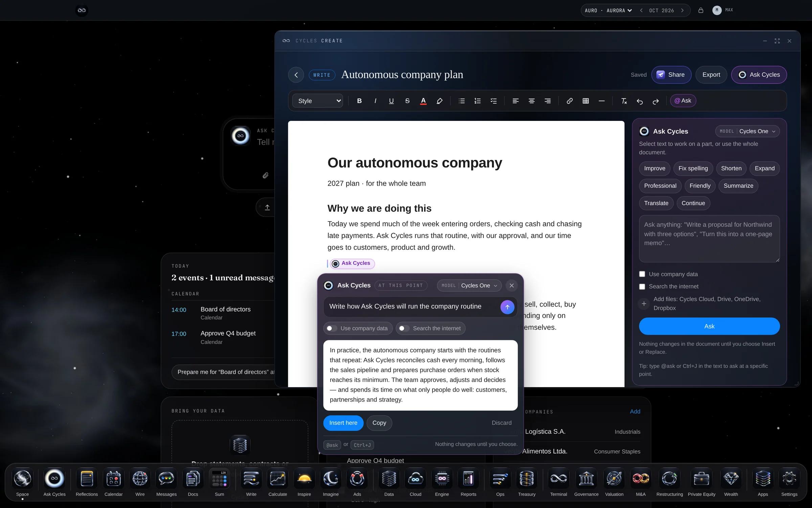Apply strikethrough formatting
Screen dimensions: 812x508
(x=407, y=101)
